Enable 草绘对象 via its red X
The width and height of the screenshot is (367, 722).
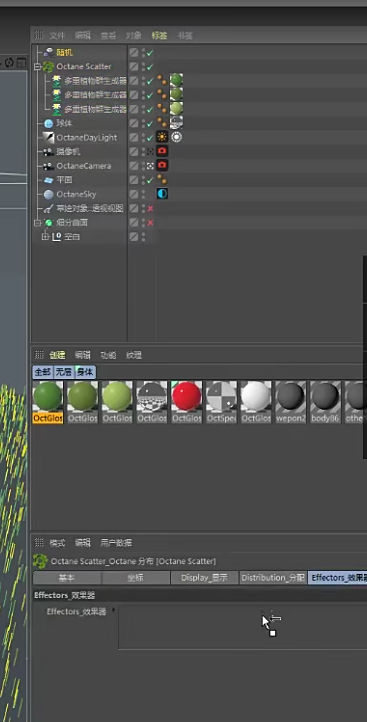pos(150,209)
